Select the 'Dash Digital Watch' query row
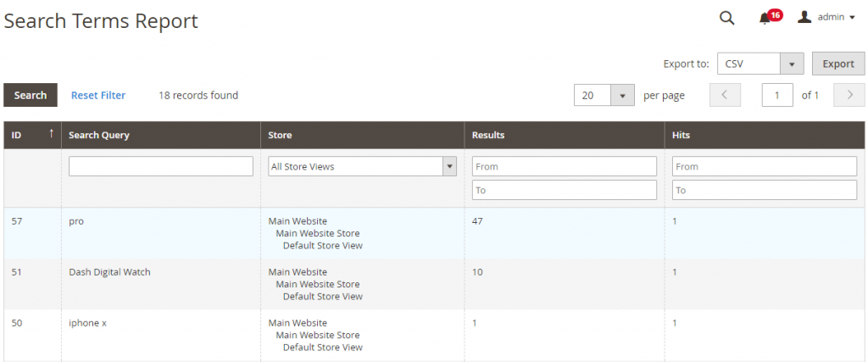Image resolution: width=868 pixels, height=362 pixels. (x=434, y=284)
